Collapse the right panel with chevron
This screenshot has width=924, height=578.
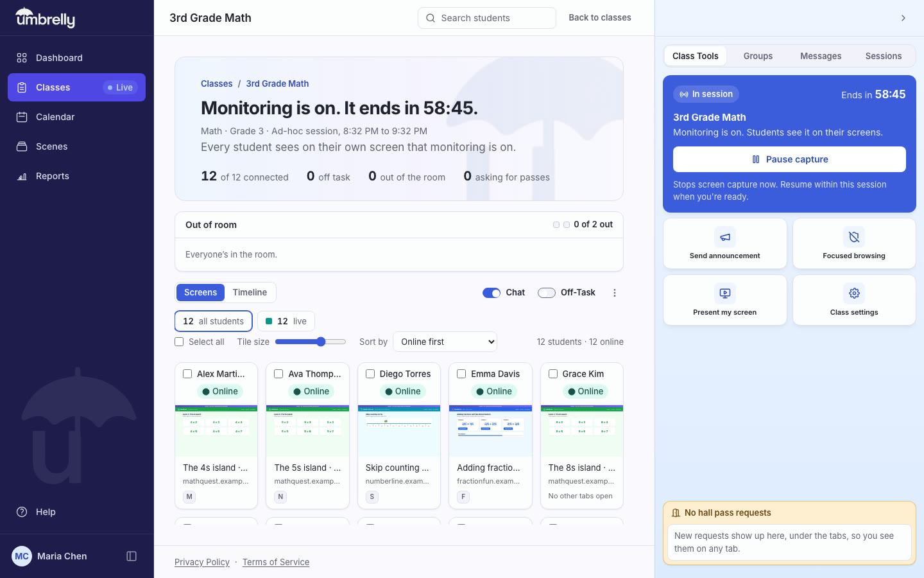(x=903, y=18)
